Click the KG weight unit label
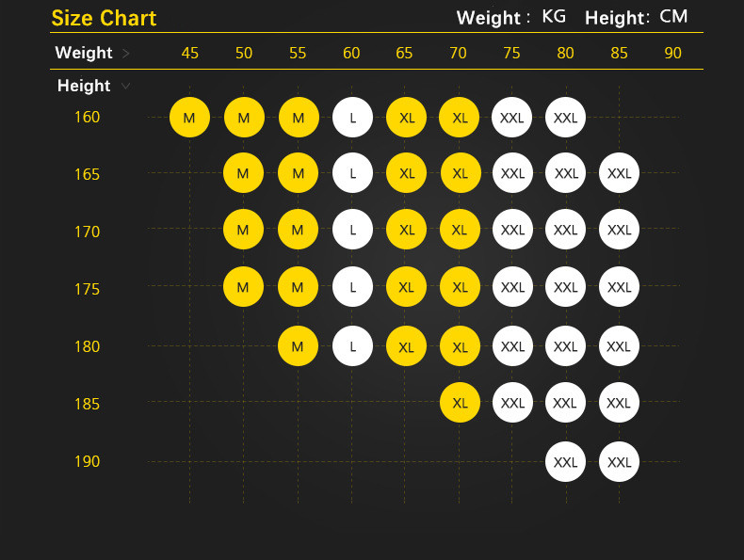Image resolution: width=744 pixels, height=560 pixels. (554, 17)
